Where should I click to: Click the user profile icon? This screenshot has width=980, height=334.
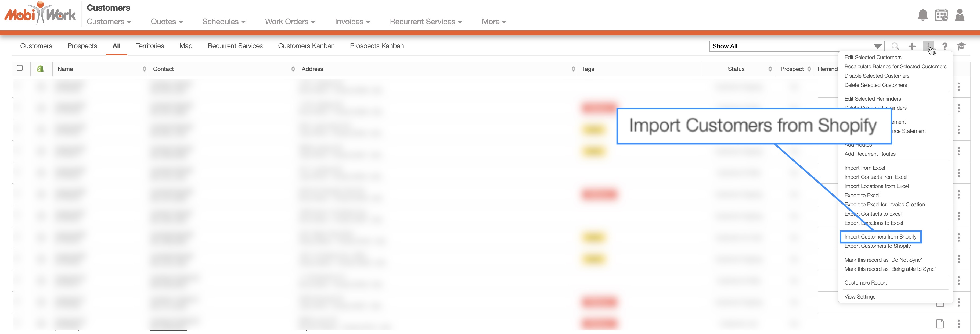[x=960, y=15]
